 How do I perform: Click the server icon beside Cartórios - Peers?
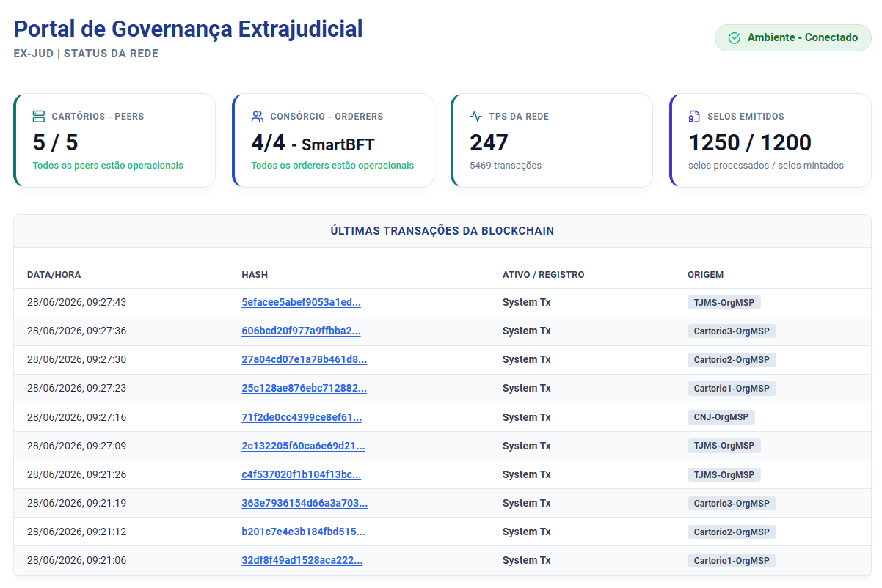pyautogui.click(x=39, y=117)
